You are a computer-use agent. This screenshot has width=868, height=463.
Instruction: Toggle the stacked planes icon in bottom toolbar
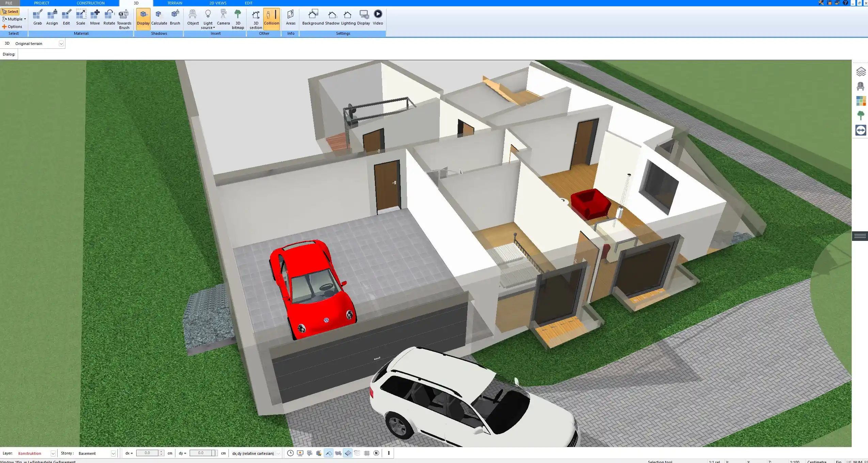tap(338, 453)
